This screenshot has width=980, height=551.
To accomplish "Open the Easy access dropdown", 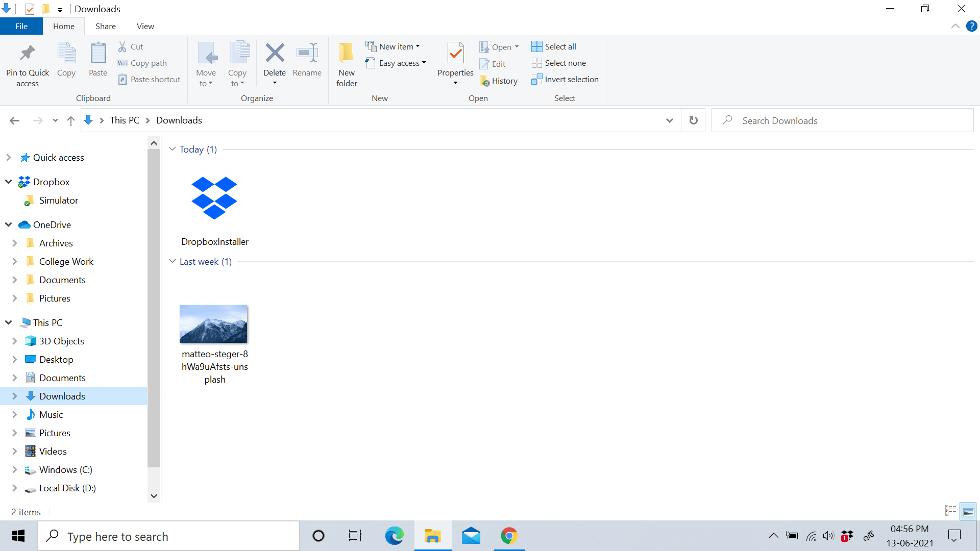I will point(396,63).
